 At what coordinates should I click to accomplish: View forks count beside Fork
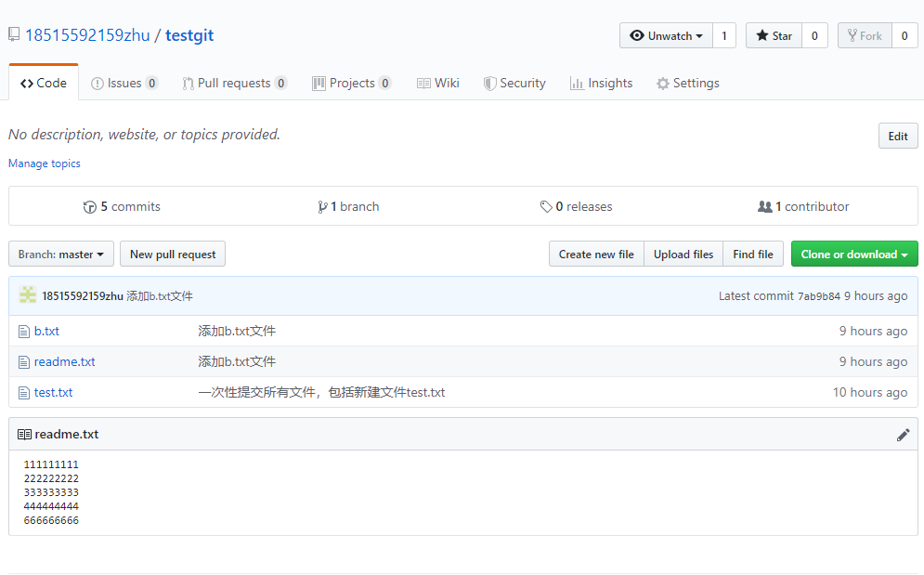pyautogui.click(x=904, y=35)
